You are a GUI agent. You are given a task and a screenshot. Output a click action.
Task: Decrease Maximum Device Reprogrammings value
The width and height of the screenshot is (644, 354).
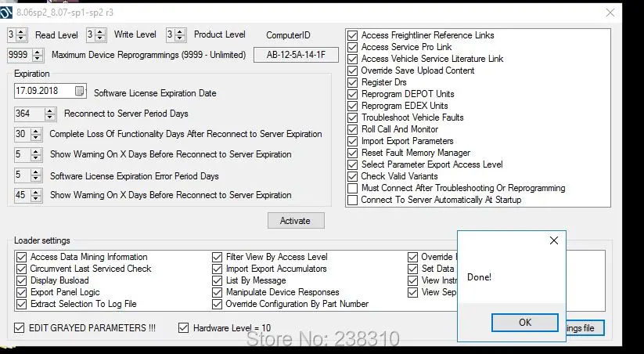(x=38, y=58)
